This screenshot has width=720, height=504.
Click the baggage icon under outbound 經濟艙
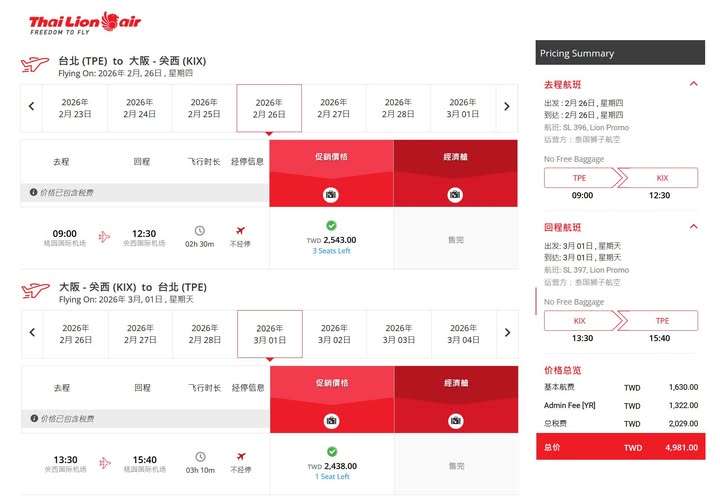[x=455, y=194]
